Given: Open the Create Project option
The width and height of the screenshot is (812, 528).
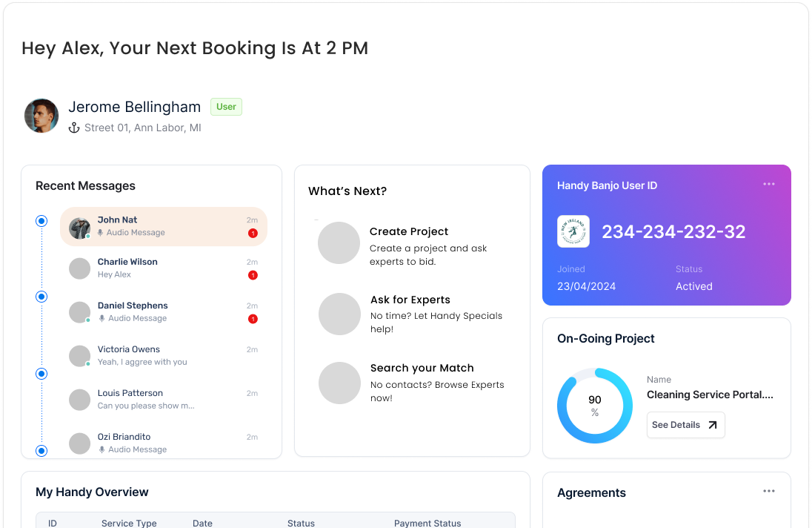Looking at the screenshot, I should click(409, 245).
